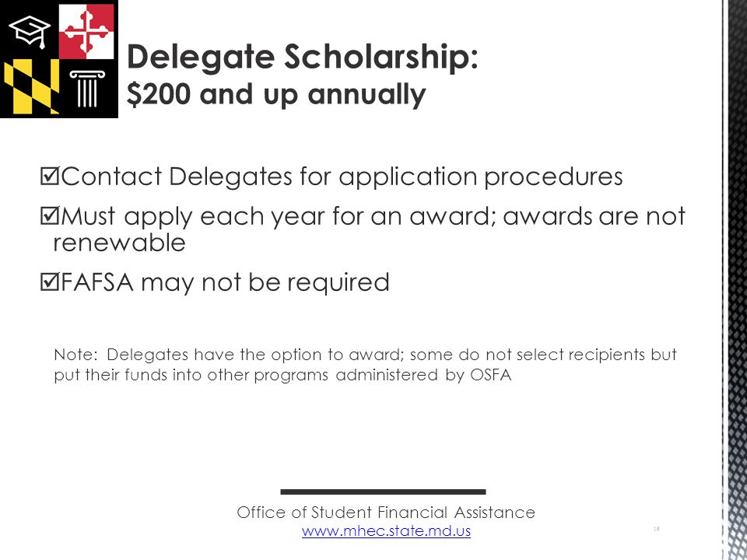Toggle the checkbox beside Must apply each year
747x560 pixels.
(49, 215)
